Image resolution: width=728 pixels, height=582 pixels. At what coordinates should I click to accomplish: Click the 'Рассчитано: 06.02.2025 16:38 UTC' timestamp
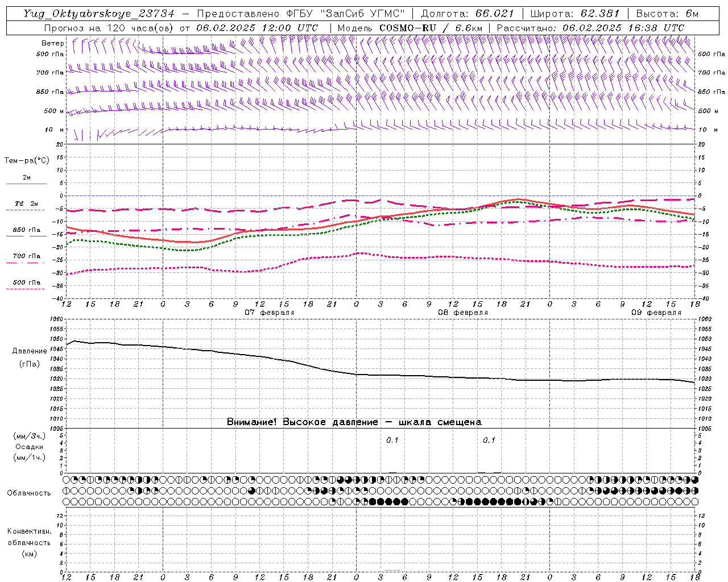click(590, 28)
